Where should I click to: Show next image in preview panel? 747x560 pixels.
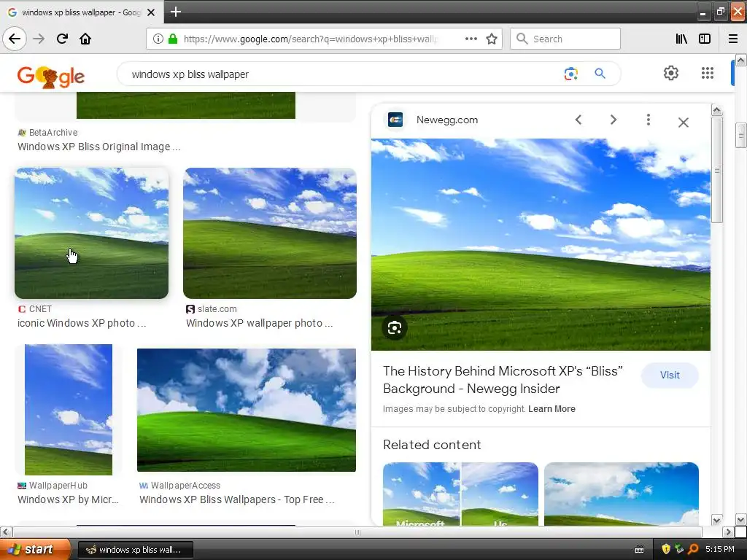(614, 120)
